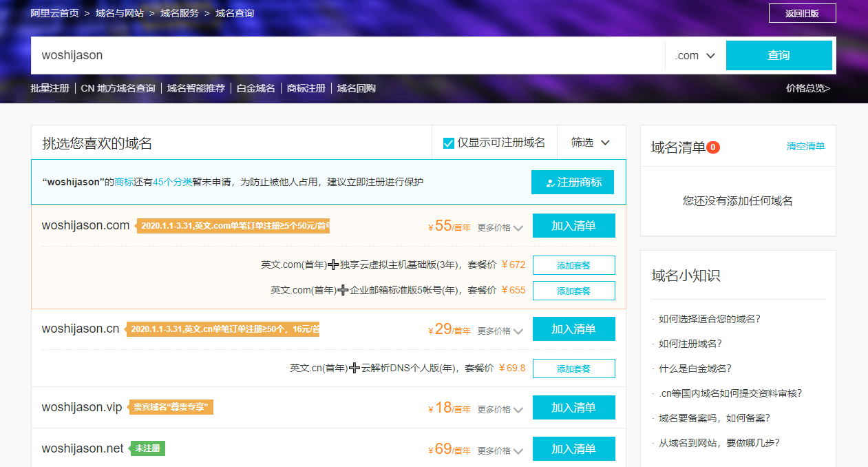Open 如何选择适合您的域名? article
Image resolution: width=868 pixels, height=467 pixels.
click(710, 319)
